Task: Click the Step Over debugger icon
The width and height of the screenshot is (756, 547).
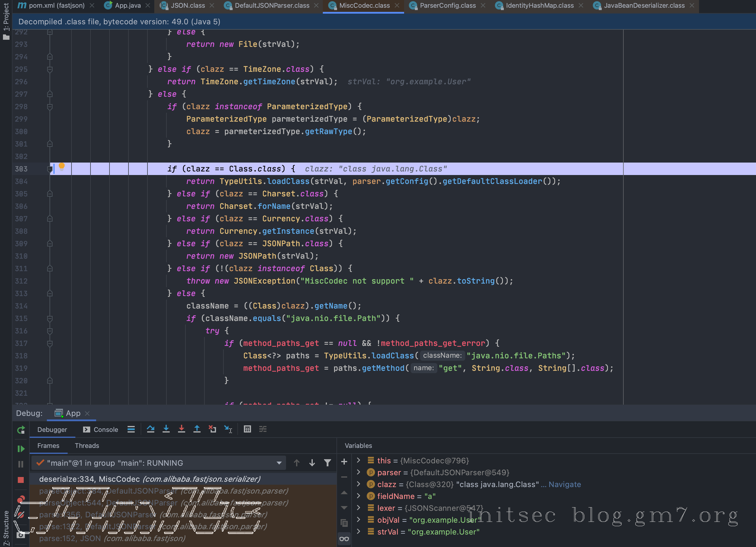Action: tap(151, 429)
